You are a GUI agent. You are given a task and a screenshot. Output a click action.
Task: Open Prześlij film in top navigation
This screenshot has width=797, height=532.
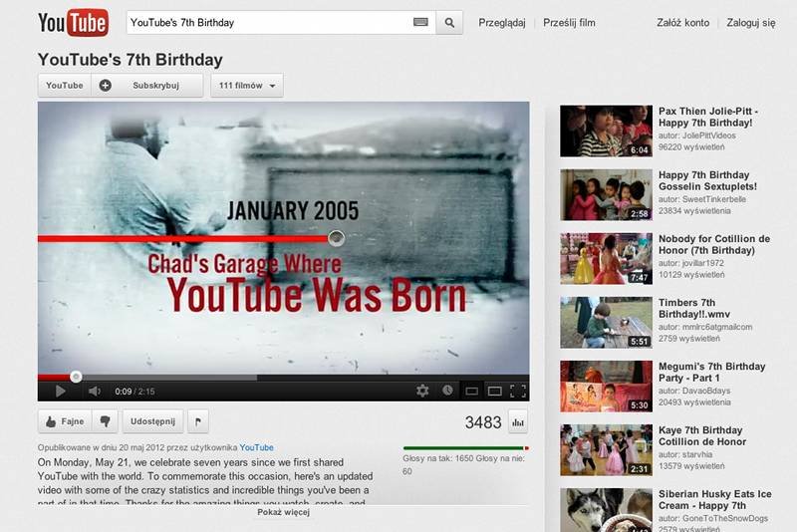pos(569,22)
